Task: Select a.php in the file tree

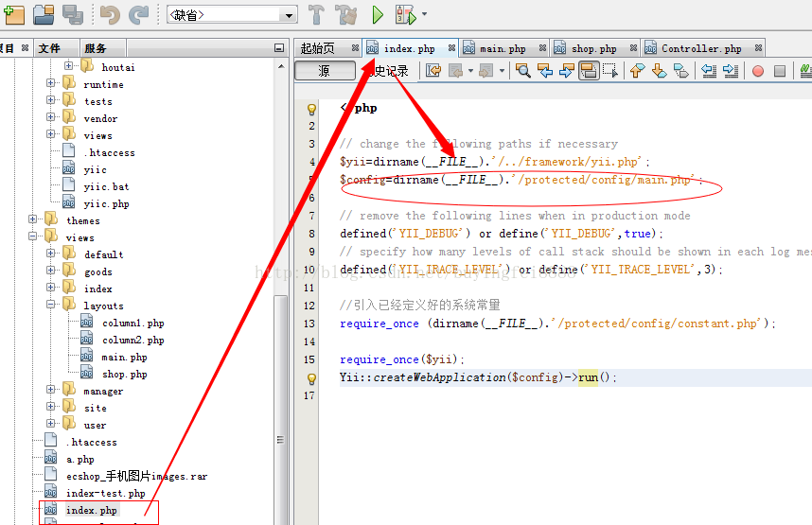Action: [x=80, y=459]
